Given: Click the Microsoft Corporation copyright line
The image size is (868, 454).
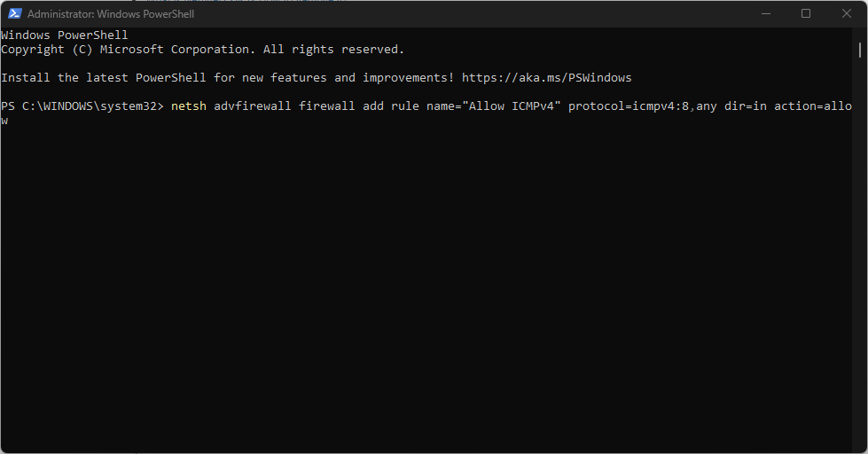Looking at the screenshot, I should click(202, 50).
